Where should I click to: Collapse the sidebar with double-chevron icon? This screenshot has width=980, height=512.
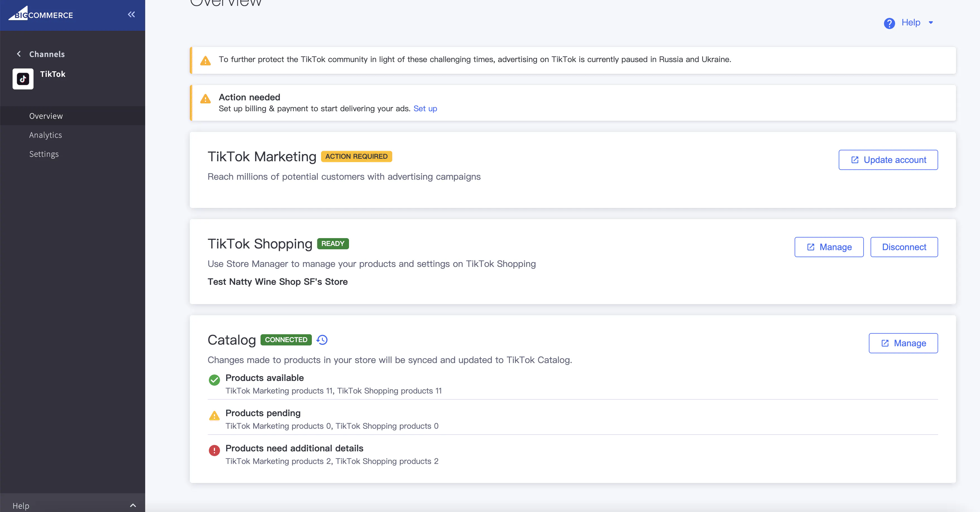tap(131, 15)
